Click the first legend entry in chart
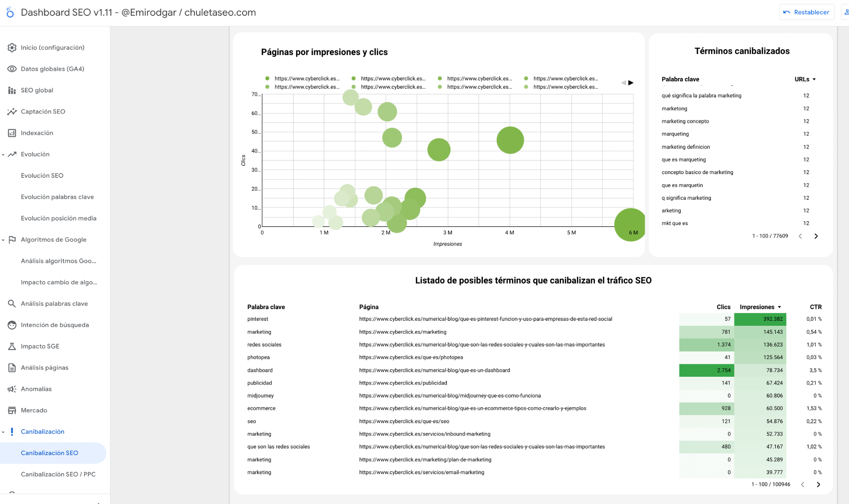849x504 pixels. [303, 78]
